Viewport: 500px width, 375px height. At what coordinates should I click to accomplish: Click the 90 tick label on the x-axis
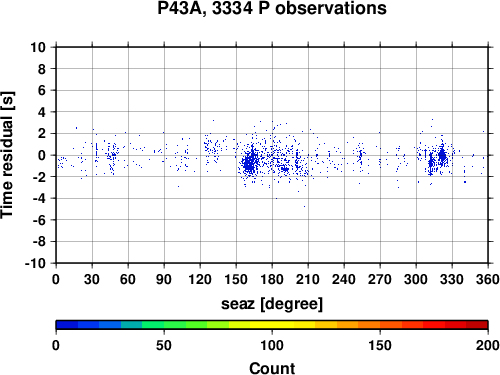tap(164, 279)
